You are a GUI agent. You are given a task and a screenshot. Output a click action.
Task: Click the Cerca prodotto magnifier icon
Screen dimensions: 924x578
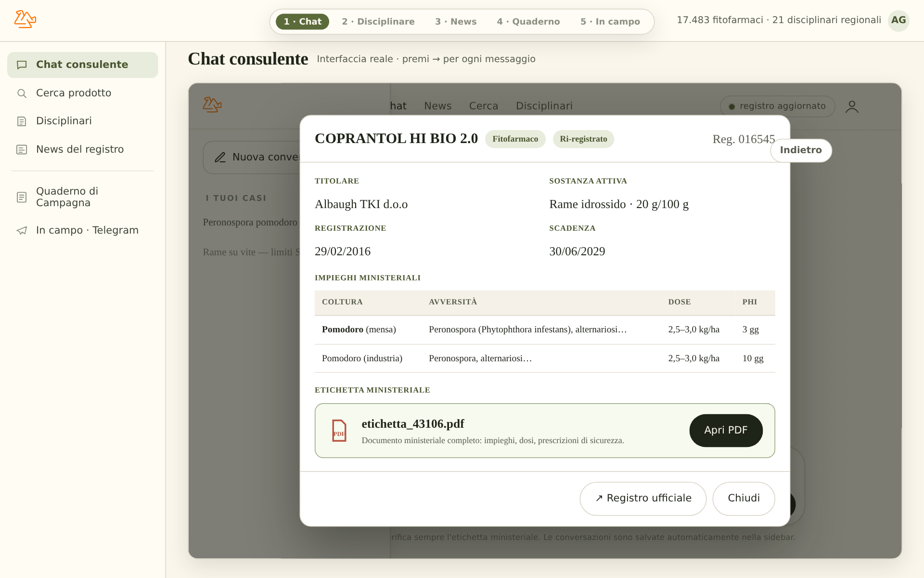pos(22,93)
